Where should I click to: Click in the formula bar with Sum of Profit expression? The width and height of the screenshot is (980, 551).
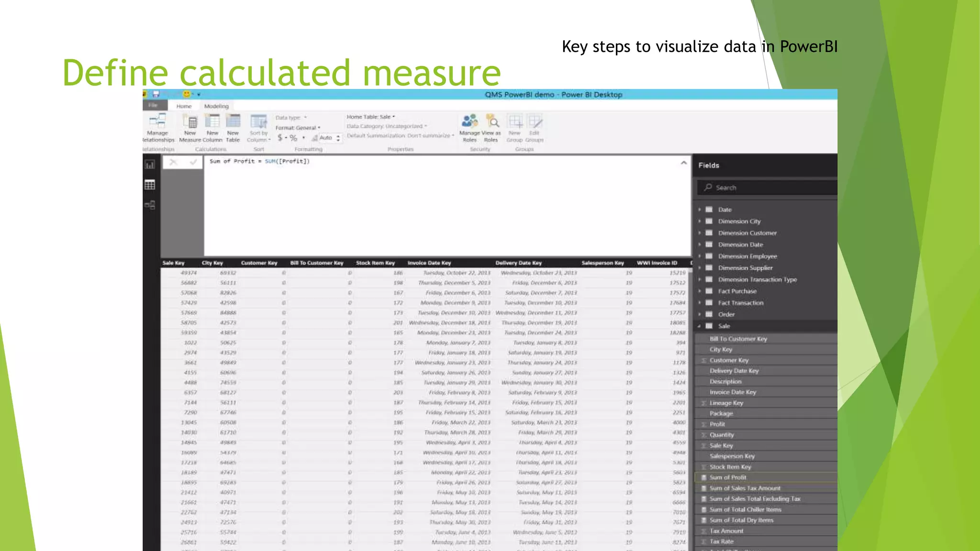pos(447,206)
